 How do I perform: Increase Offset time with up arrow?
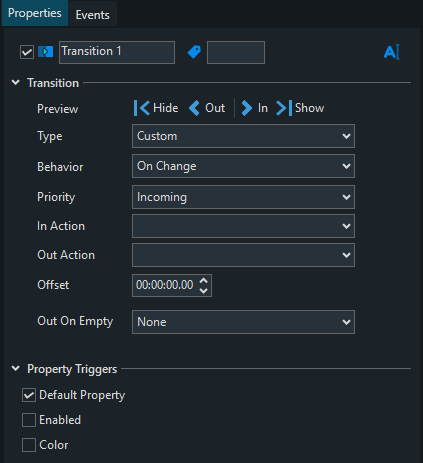pyautogui.click(x=204, y=281)
